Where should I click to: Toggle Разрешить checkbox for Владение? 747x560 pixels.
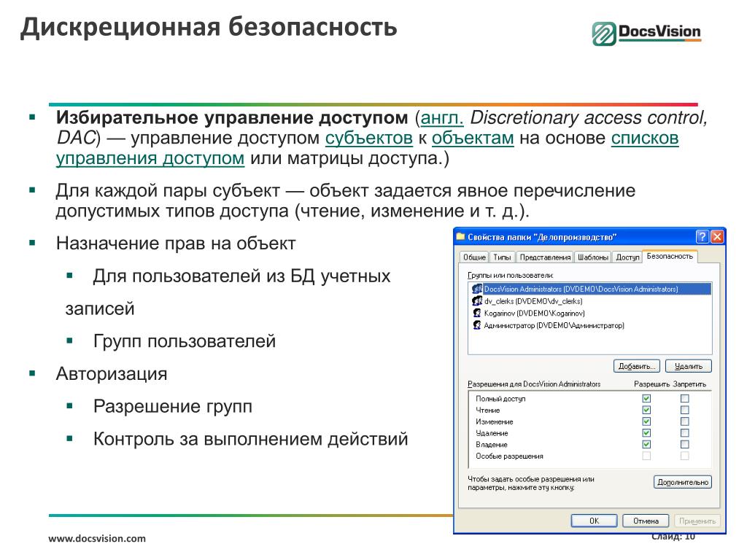[x=646, y=444]
